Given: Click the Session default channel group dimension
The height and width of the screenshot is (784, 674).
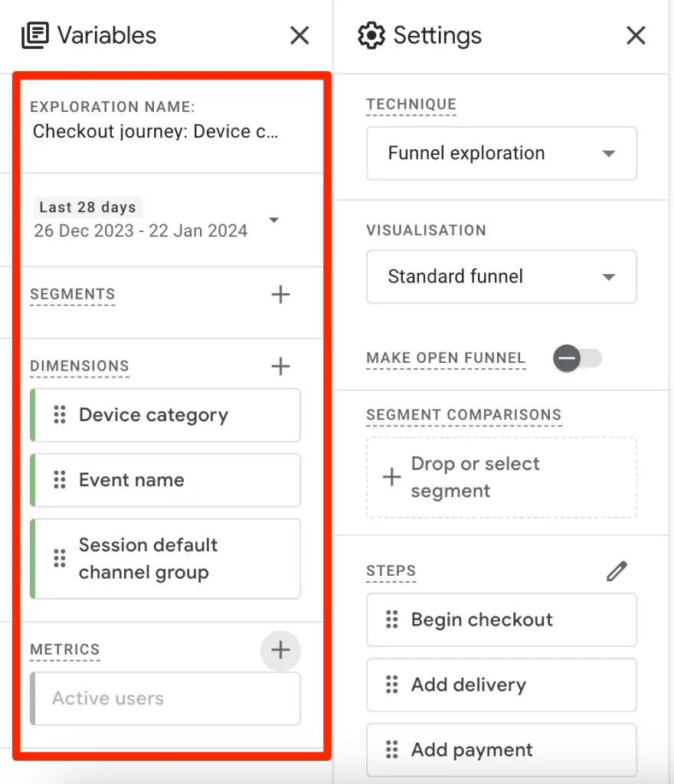Looking at the screenshot, I should (165, 559).
